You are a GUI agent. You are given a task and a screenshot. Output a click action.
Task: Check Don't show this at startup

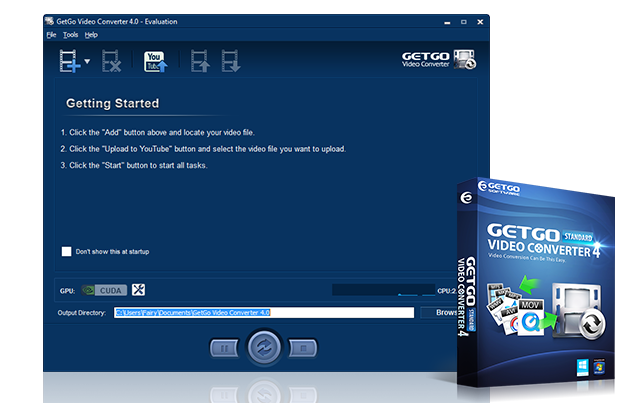[66, 252]
